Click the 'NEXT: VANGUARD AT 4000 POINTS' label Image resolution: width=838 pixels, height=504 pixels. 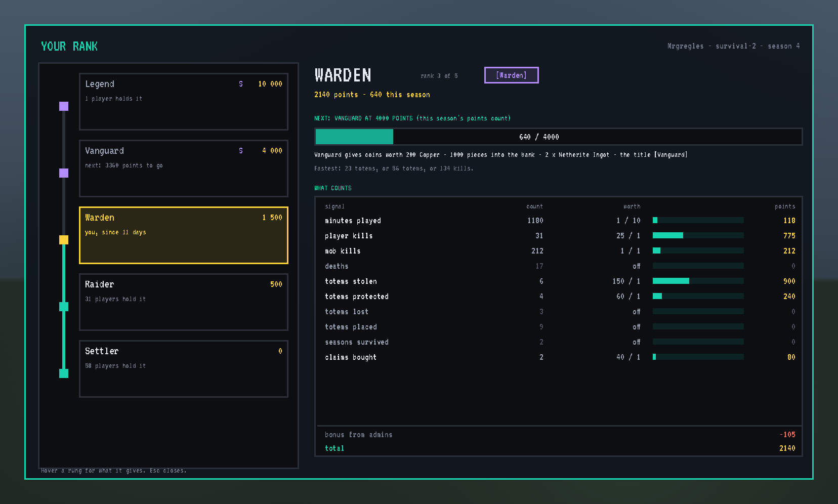pyautogui.click(x=412, y=118)
